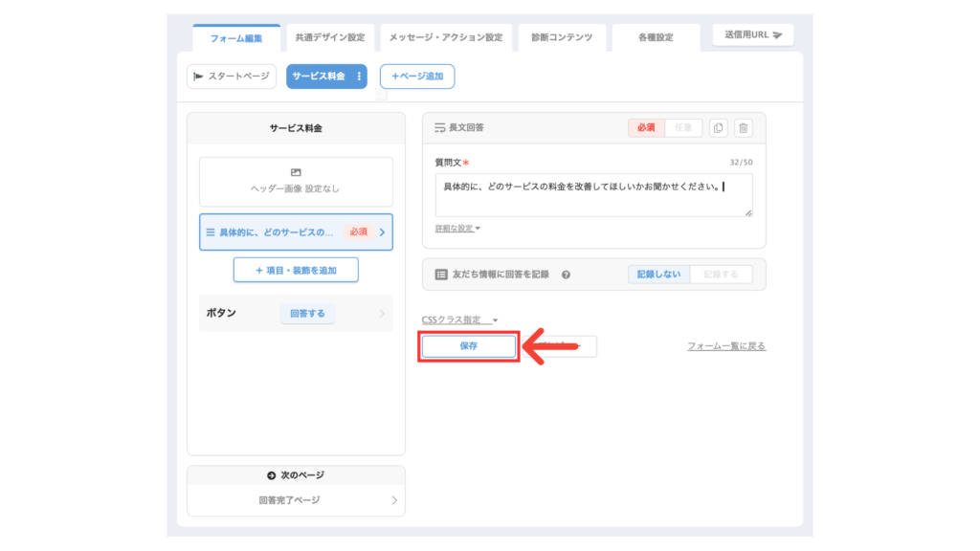Expand the 詳細な設定 section
The width and height of the screenshot is (980, 551).
click(457, 228)
